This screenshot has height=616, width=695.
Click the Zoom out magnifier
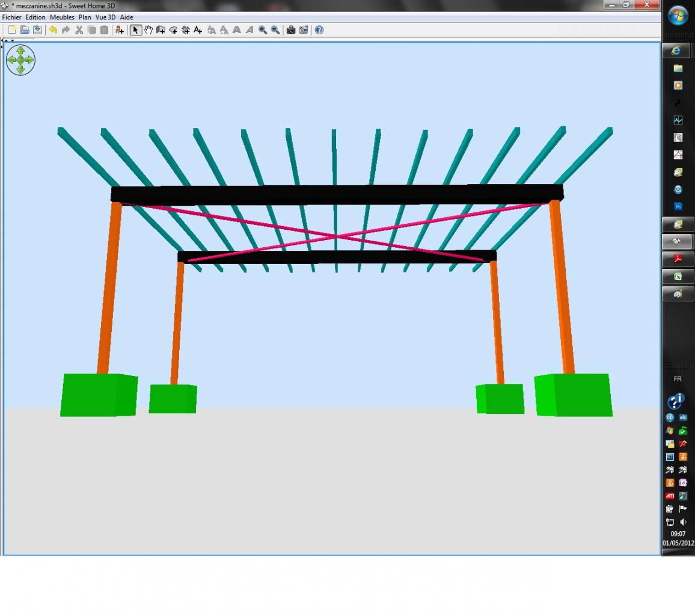tap(275, 30)
